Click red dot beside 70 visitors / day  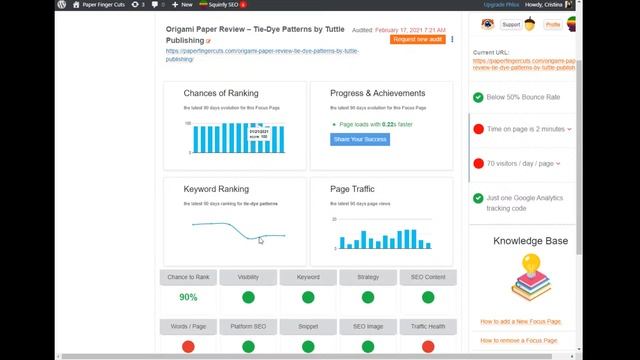(x=478, y=163)
